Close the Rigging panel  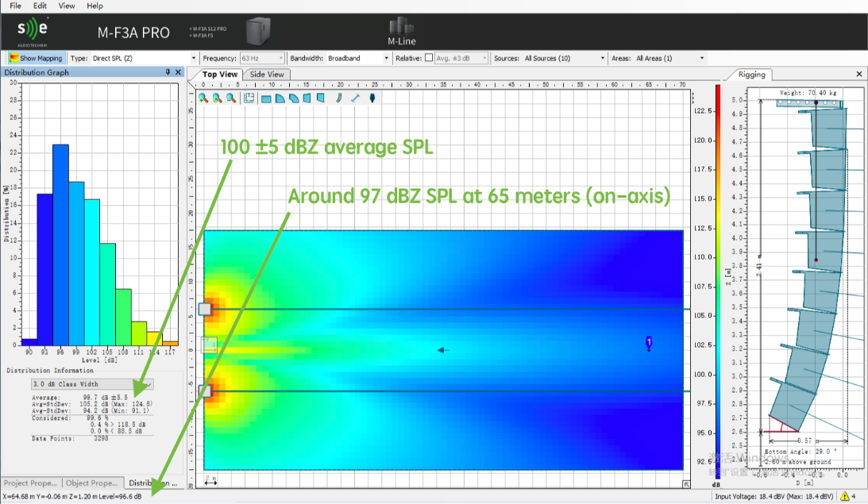pos(858,74)
